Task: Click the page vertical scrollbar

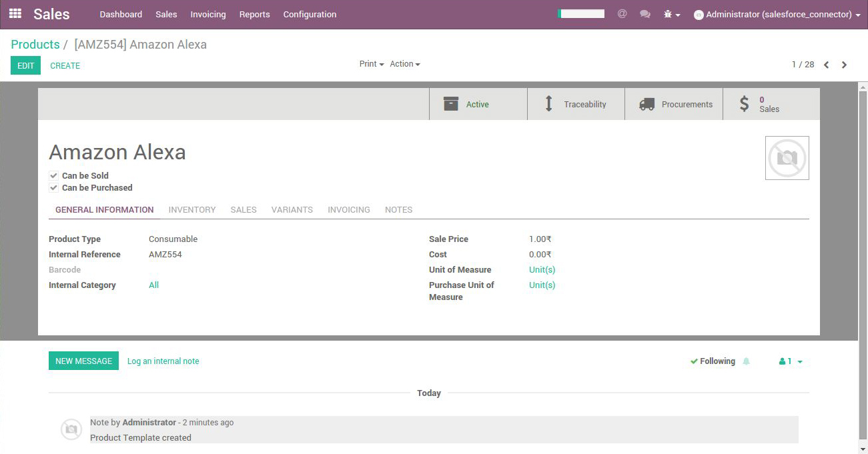Action: [863, 267]
